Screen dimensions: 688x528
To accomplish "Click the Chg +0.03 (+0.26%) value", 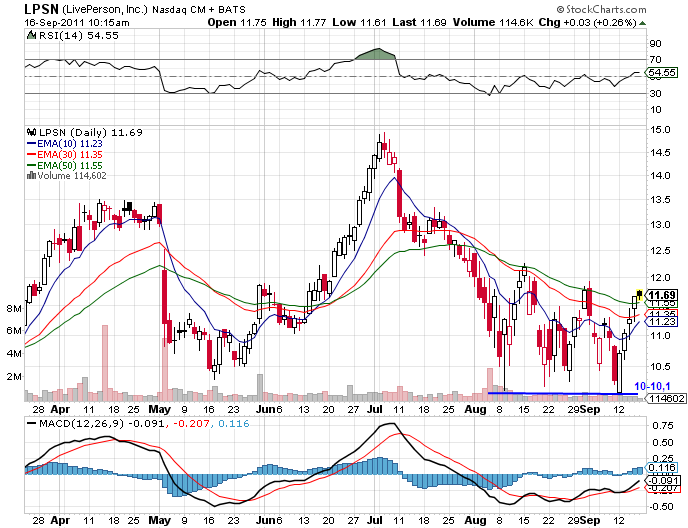I will (x=588, y=22).
